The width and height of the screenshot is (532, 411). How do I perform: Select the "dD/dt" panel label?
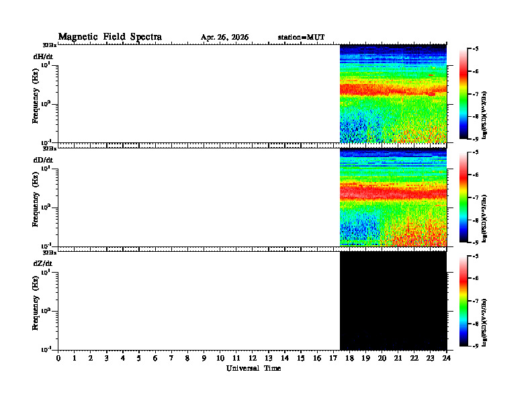pyautogui.click(x=43, y=160)
